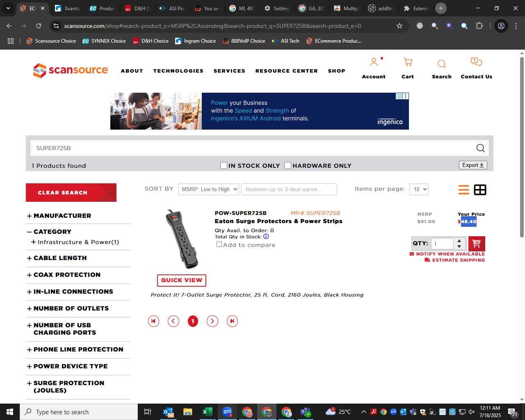Open the Account icon in header
Screen dimensions: 525x420
coord(374,63)
